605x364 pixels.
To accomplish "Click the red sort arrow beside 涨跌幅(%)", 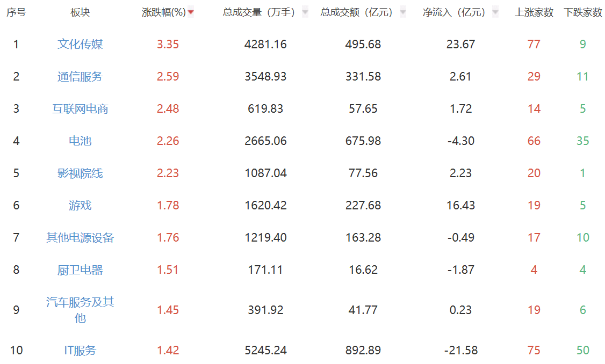I will coord(191,12).
